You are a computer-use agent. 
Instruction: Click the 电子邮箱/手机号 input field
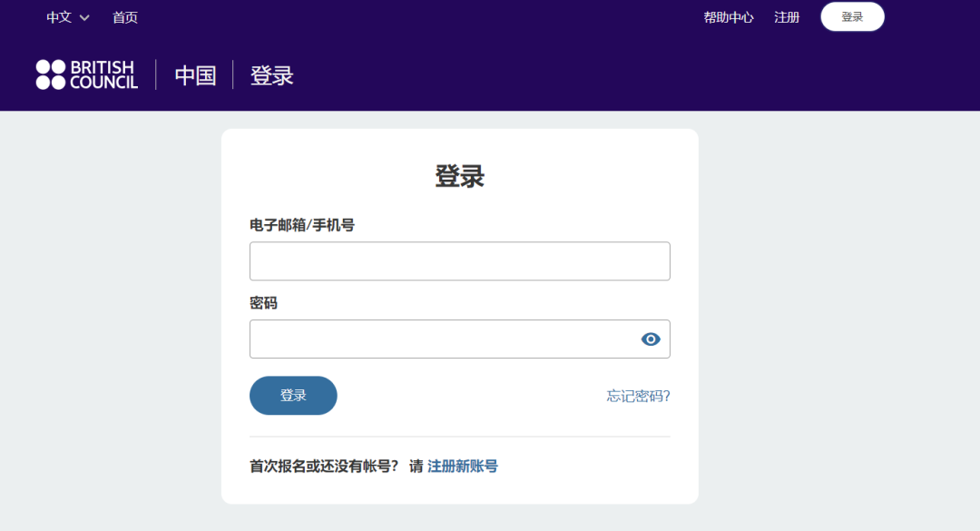click(x=460, y=261)
